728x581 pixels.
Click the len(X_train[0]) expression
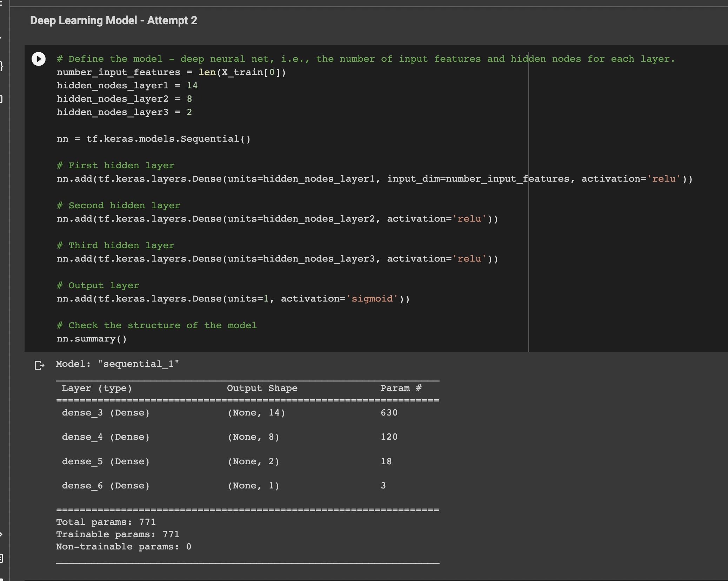(242, 72)
